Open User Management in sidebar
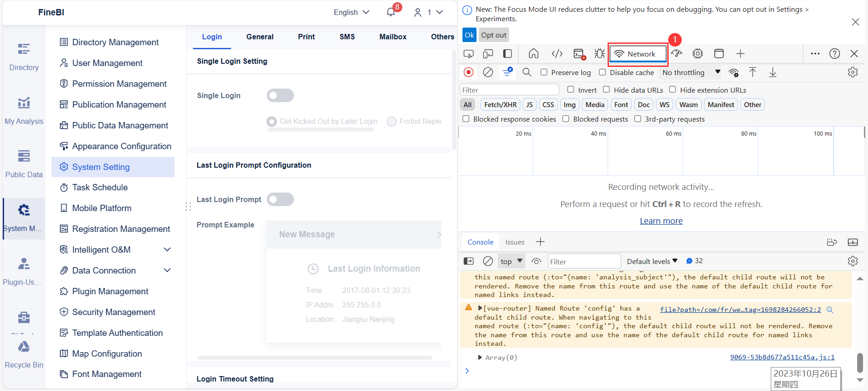This screenshot has height=391, width=868. [x=107, y=63]
